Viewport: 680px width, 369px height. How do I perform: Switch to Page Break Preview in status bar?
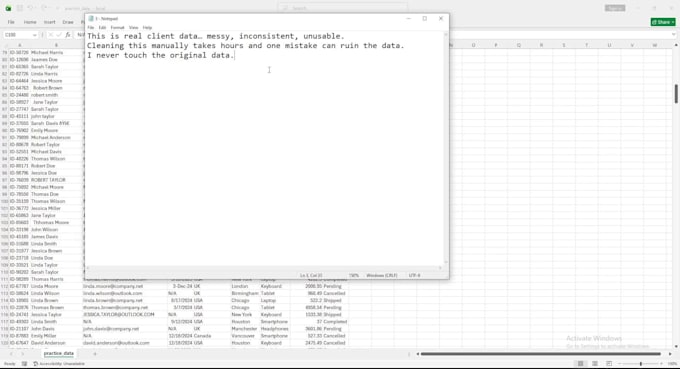609,363
